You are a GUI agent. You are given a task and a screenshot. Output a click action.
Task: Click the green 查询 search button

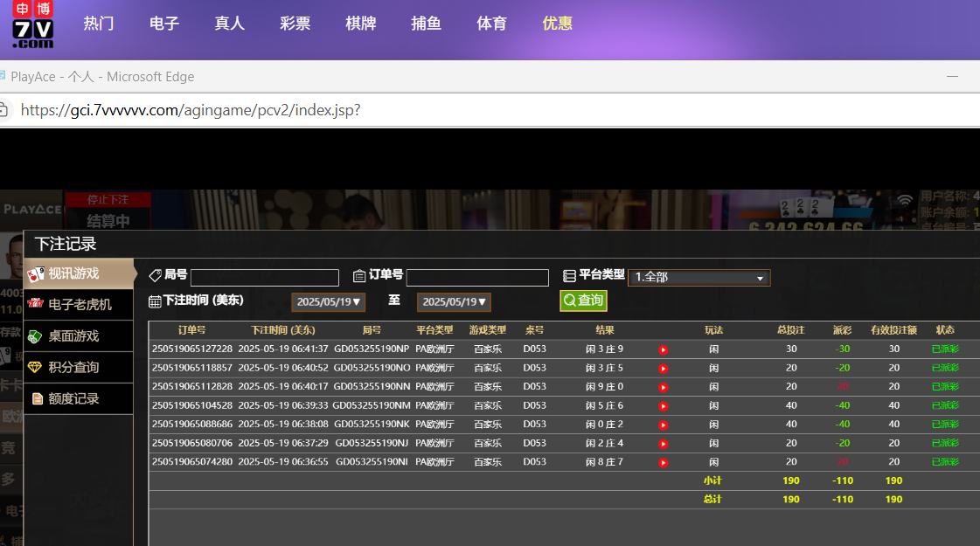583,301
